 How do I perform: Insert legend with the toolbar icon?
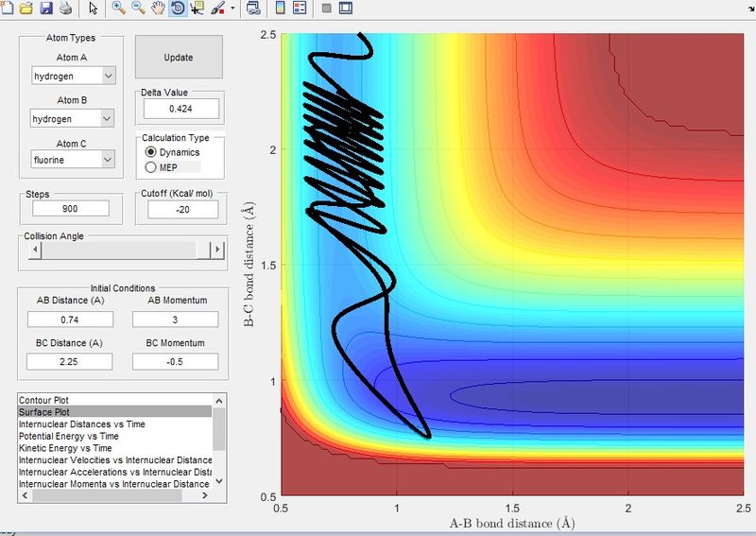click(x=300, y=8)
